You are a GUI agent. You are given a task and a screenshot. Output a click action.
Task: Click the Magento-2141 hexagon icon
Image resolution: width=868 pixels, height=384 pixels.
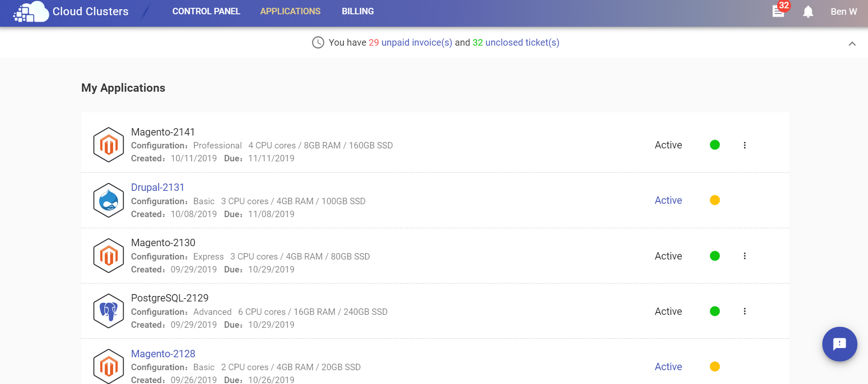[x=109, y=145]
